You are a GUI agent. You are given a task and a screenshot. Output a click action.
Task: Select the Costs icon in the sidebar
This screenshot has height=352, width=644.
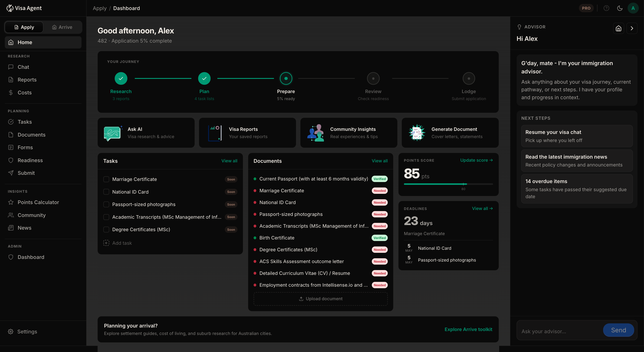click(x=10, y=92)
